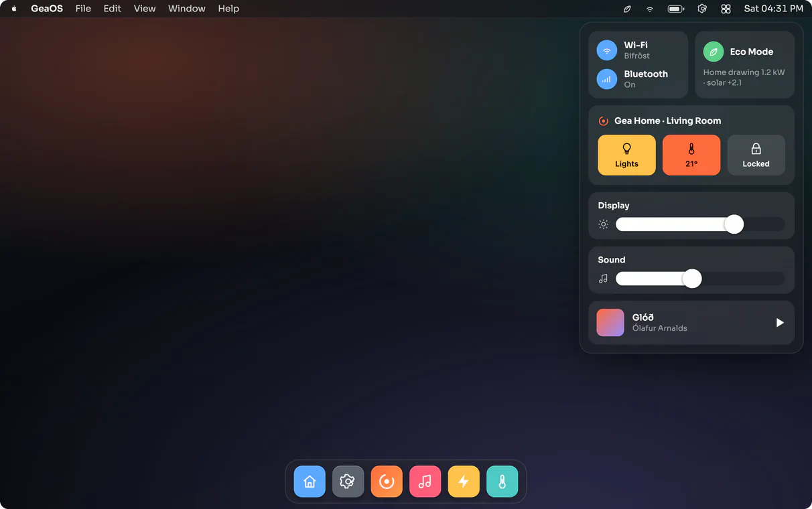The image size is (812, 509).
Task: Click the 'Home drawing 1.2 kW' text
Action: coord(744,72)
